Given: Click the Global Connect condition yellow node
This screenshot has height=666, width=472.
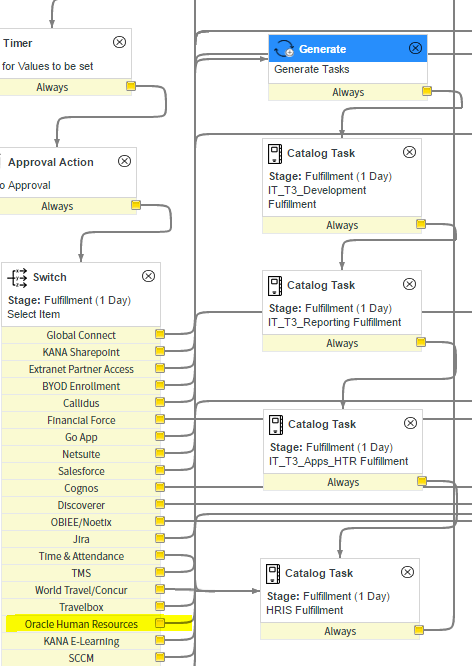Looking at the screenshot, I should [x=160, y=334].
